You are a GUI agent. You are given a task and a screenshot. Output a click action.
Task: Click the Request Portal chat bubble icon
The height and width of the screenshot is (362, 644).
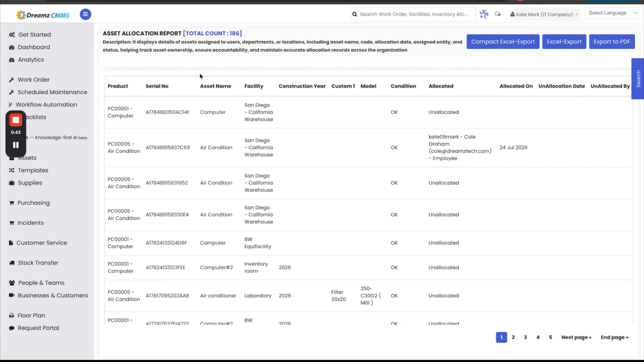12,328
